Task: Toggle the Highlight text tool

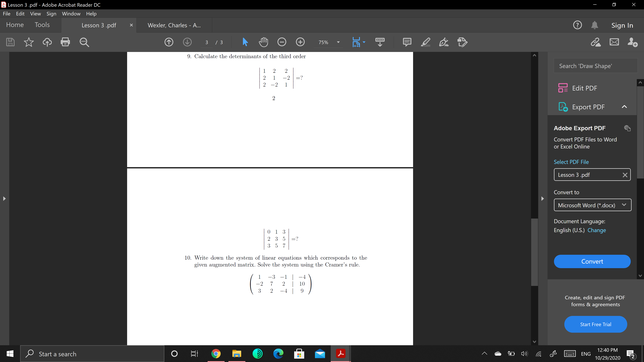Action: point(425,42)
